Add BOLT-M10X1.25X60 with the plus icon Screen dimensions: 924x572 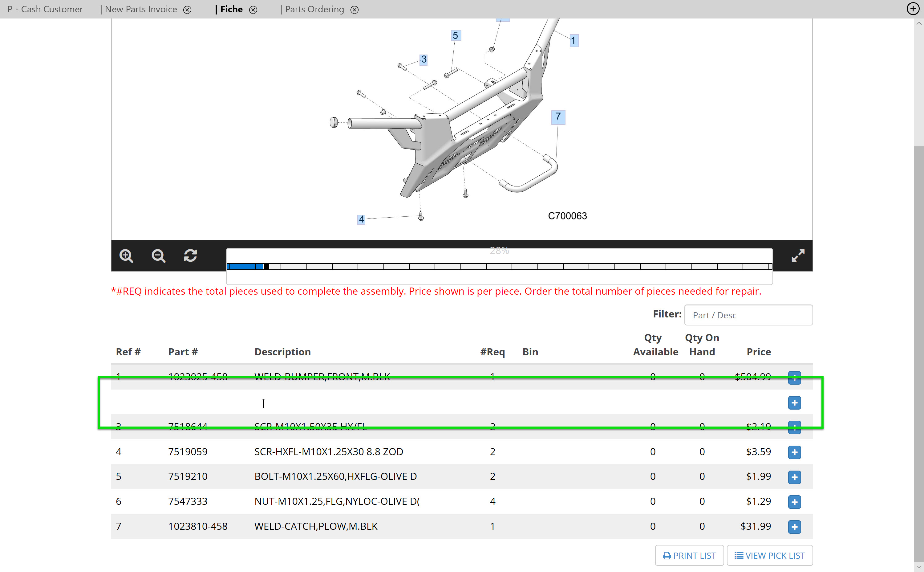[794, 477]
